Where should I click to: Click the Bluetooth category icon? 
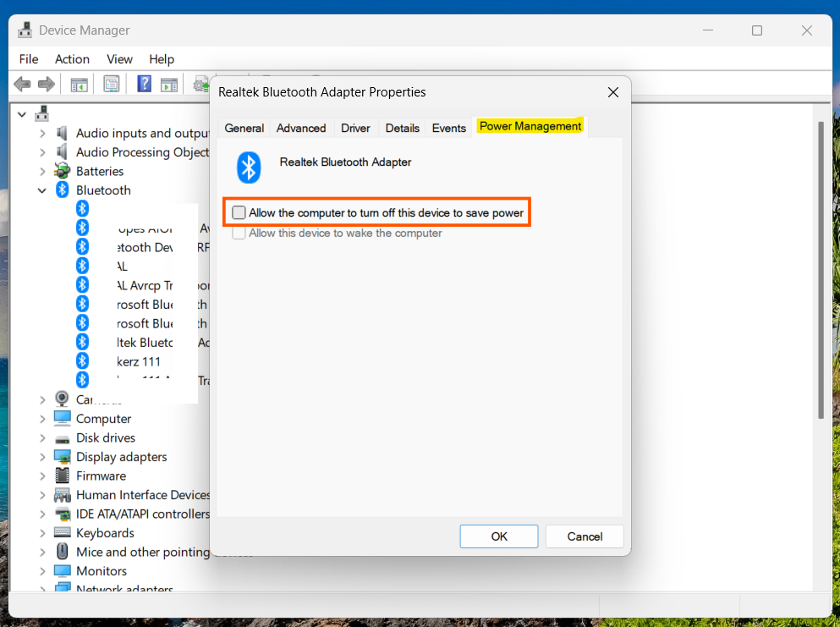click(61, 190)
